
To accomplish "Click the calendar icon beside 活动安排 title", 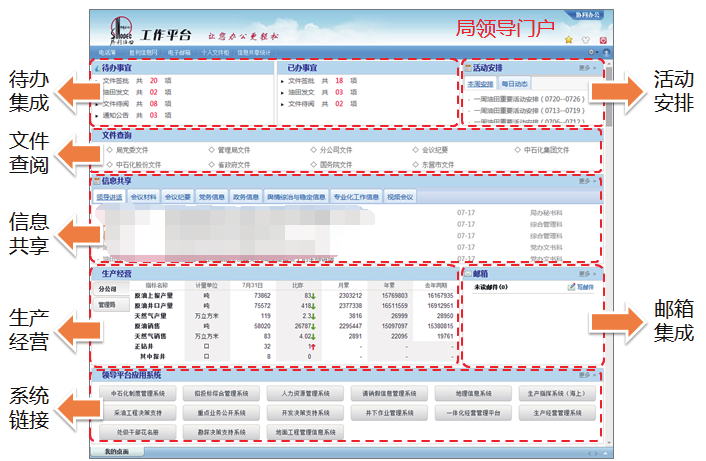I will [468, 68].
